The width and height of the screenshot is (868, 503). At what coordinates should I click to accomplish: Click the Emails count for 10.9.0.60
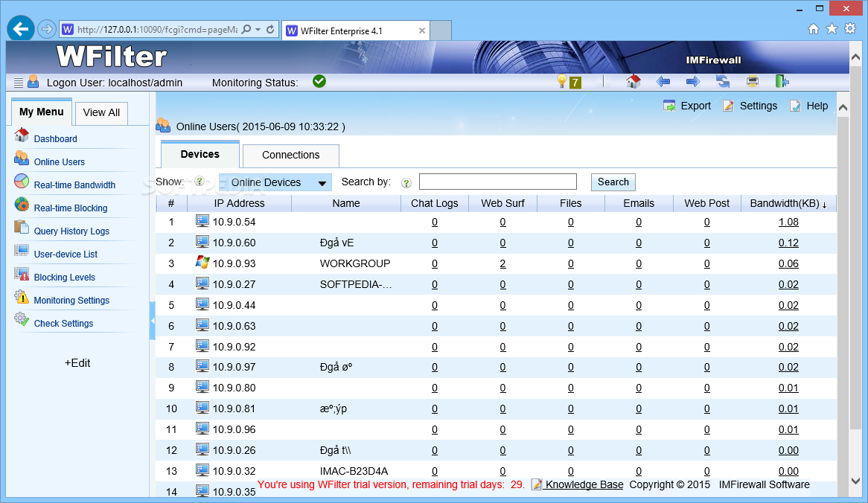click(639, 243)
